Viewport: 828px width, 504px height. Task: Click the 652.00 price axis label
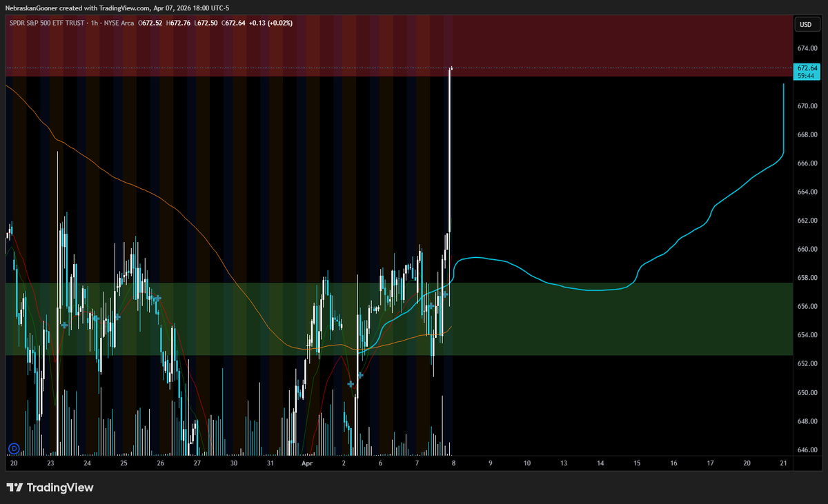tap(807, 363)
